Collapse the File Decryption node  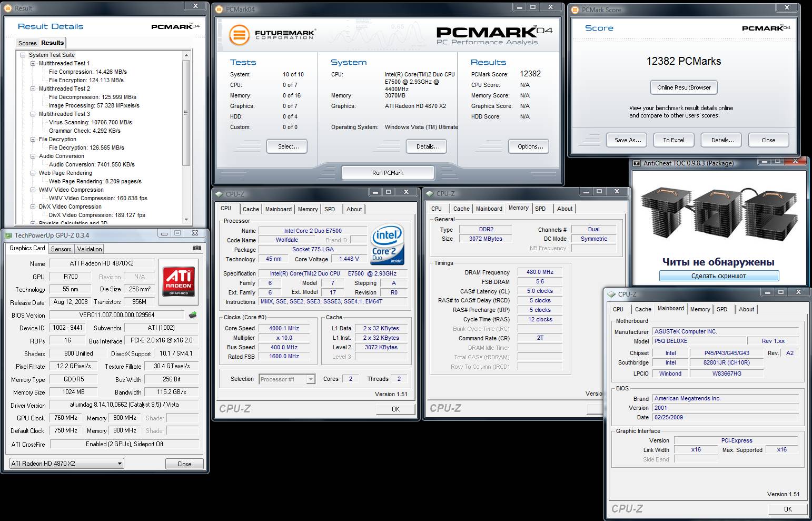click(33, 139)
